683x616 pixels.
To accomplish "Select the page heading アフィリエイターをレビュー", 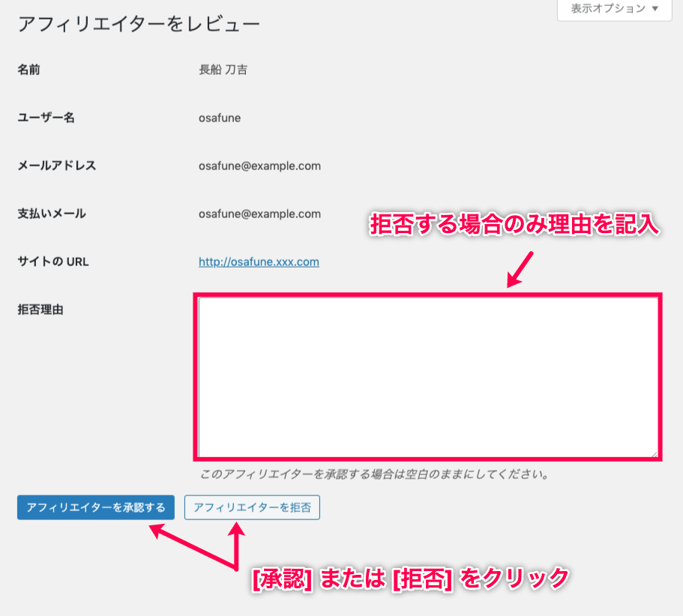I will tap(139, 24).
